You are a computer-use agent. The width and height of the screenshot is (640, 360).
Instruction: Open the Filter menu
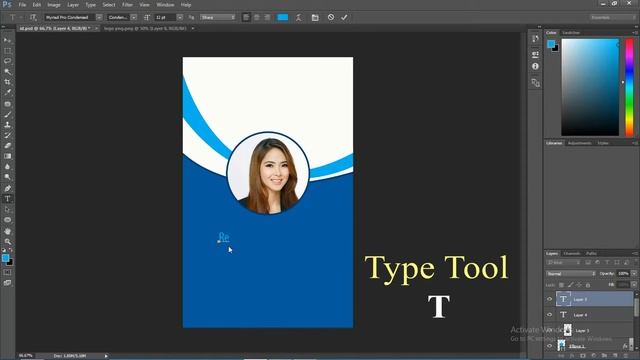(x=127, y=5)
